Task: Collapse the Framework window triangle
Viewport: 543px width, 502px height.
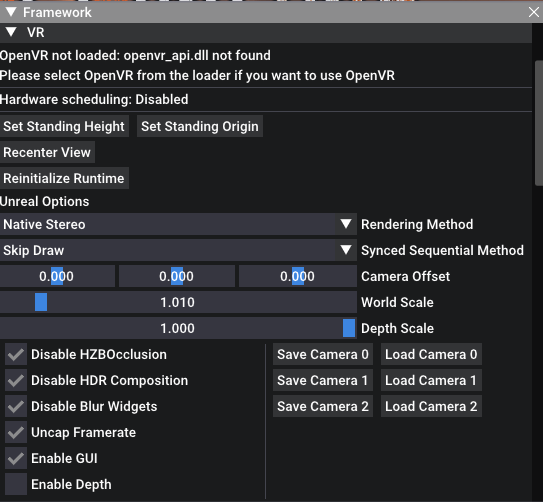Action: pos(11,12)
